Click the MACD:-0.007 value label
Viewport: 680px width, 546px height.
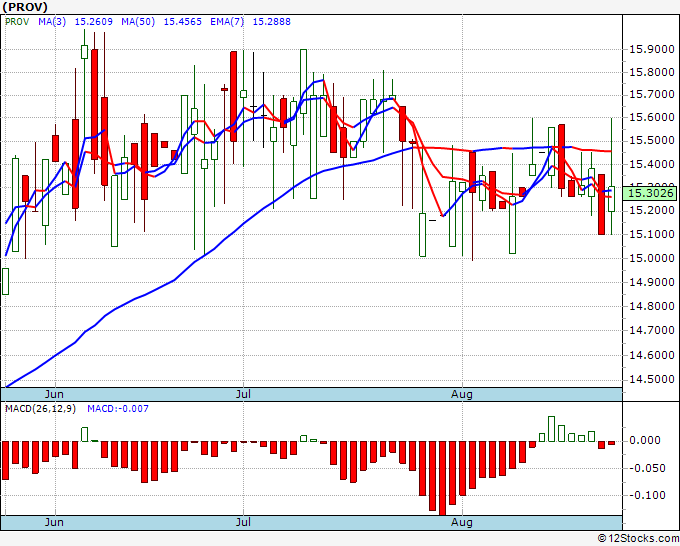coord(118,409)
